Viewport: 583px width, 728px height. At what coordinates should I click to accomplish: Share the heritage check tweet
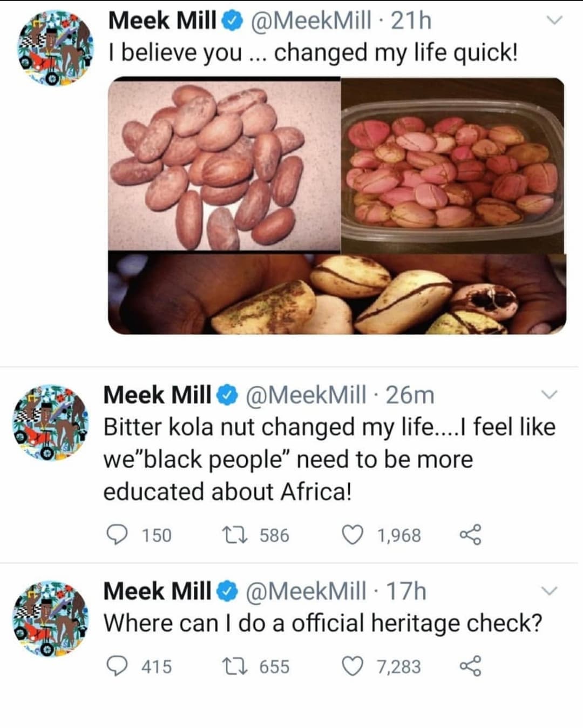point(470,666)
